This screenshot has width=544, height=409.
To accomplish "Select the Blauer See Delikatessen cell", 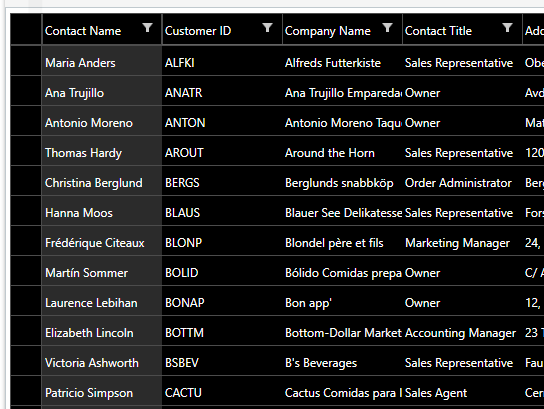I will (x=342, y=211).
